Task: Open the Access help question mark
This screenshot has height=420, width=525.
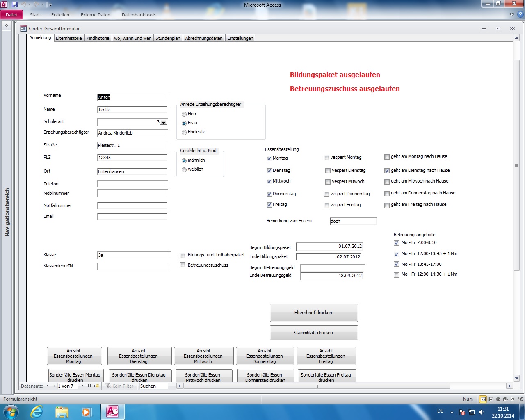Action: 520,14
